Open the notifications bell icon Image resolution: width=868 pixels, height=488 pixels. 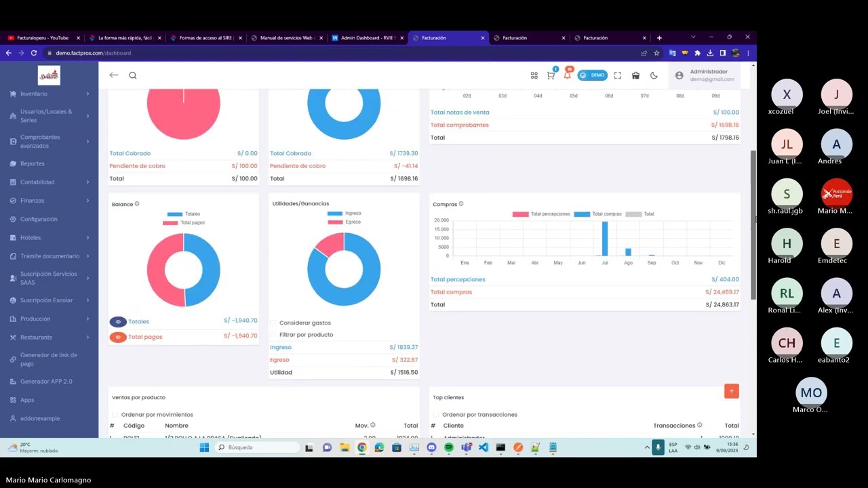tap(568, 75)
